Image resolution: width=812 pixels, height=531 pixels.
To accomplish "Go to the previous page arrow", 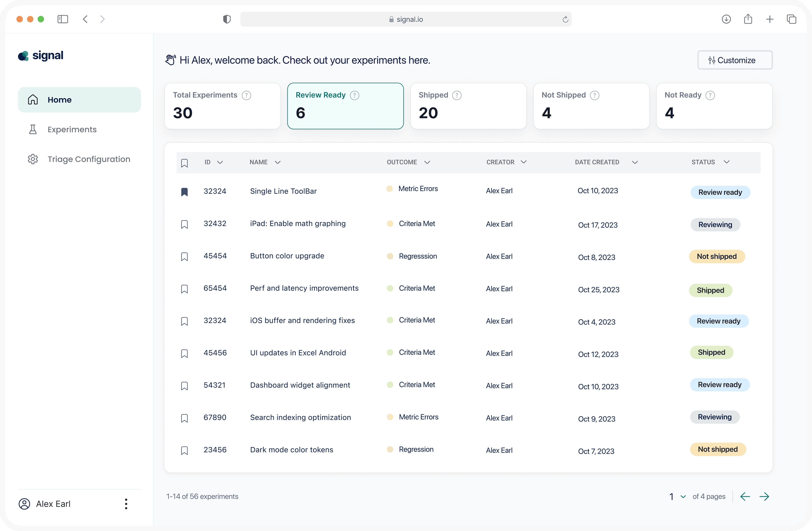I will (745, 497).
